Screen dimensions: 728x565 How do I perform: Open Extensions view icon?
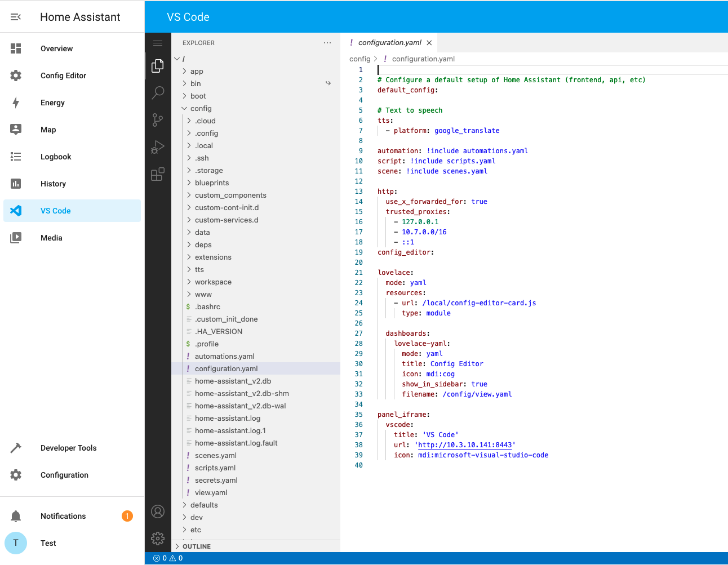[x=158, y=174]
